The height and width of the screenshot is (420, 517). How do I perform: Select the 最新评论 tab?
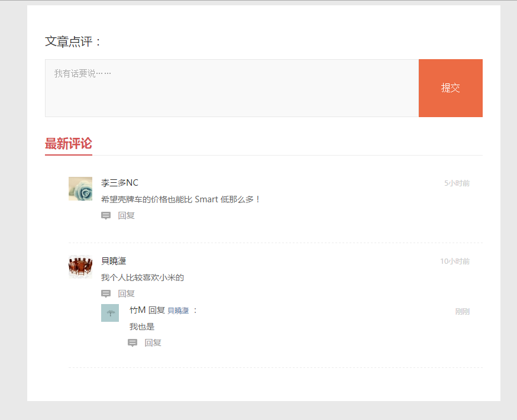[69, 144]
